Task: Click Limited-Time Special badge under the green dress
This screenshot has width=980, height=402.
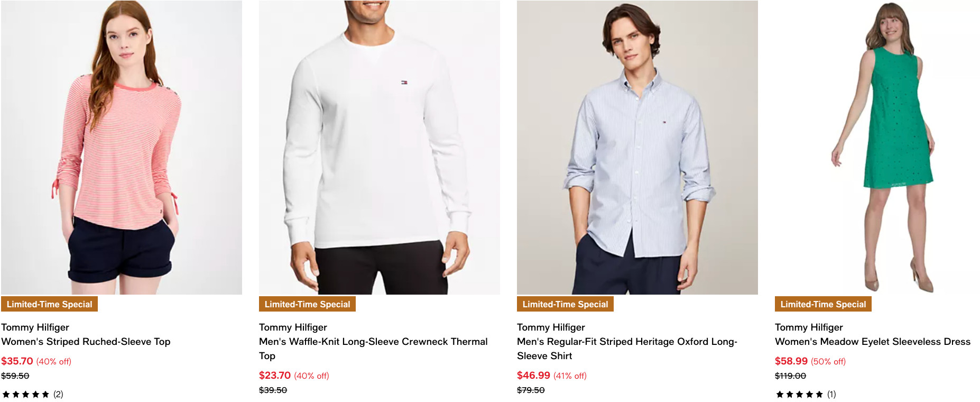Action: point(823,304)
